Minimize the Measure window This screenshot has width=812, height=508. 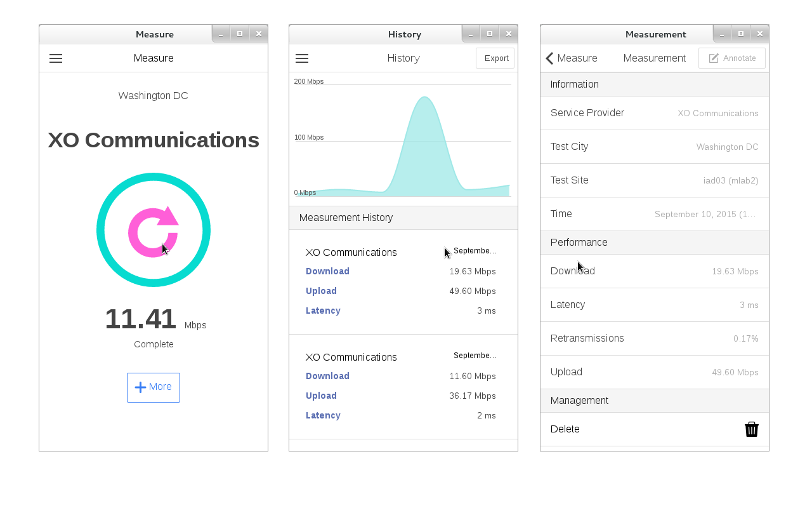pos(221,34)
